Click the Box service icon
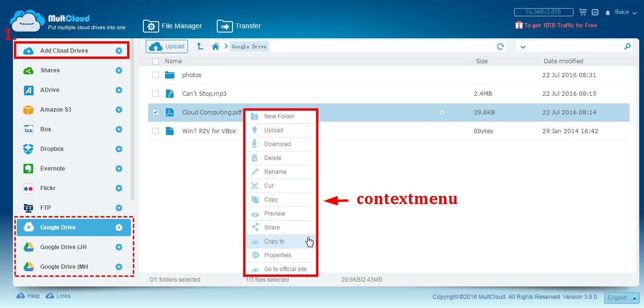This screenshot has width=644, height=308. (x=28, y=129)
